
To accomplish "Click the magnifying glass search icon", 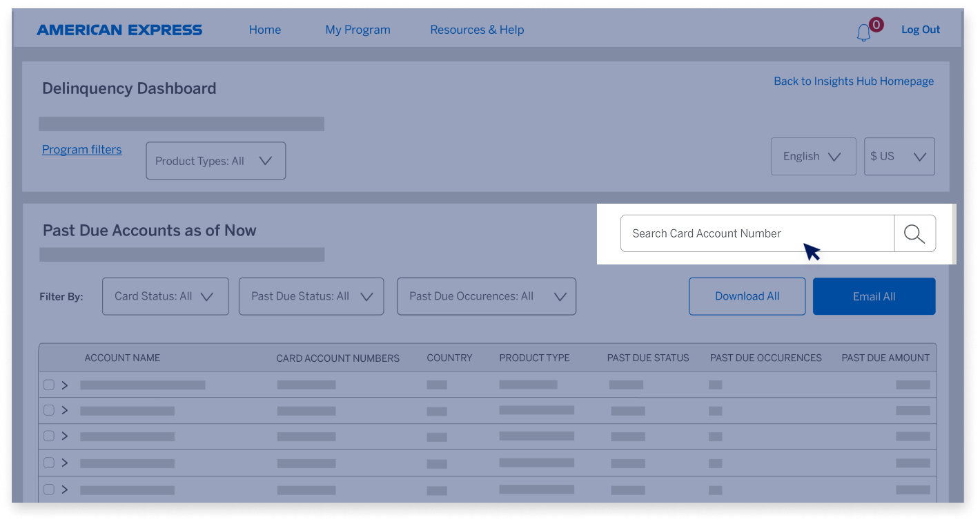I will 915,233.
